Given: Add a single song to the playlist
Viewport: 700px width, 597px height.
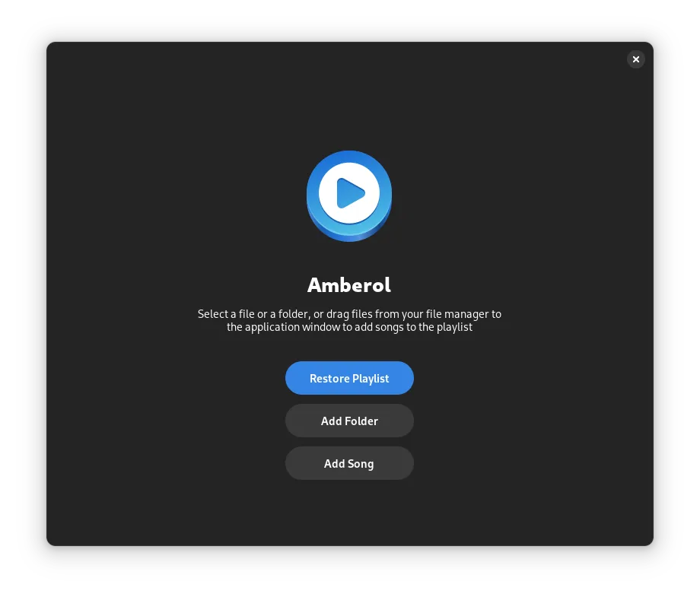Looking at the screenshot, I should (x=349, y=463).
